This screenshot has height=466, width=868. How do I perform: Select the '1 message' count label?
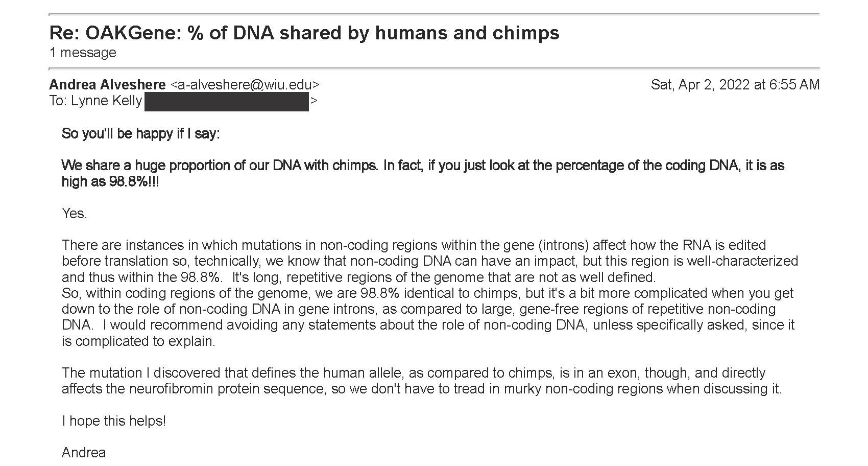click(83, 53)
